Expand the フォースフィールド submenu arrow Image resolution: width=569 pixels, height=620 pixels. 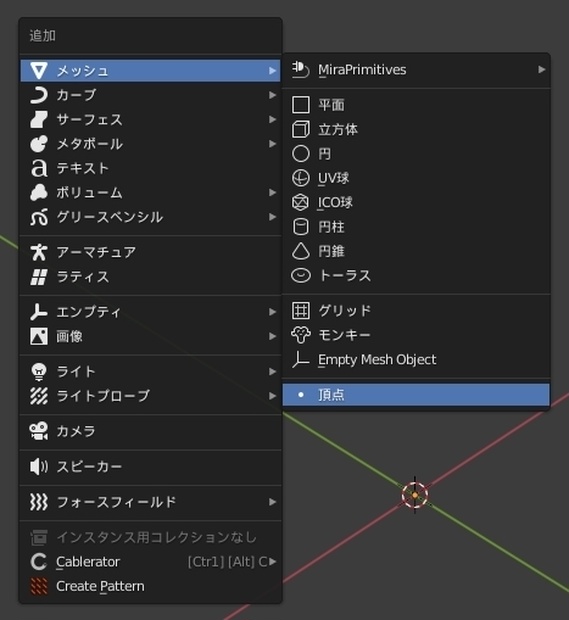pos(272,502)
